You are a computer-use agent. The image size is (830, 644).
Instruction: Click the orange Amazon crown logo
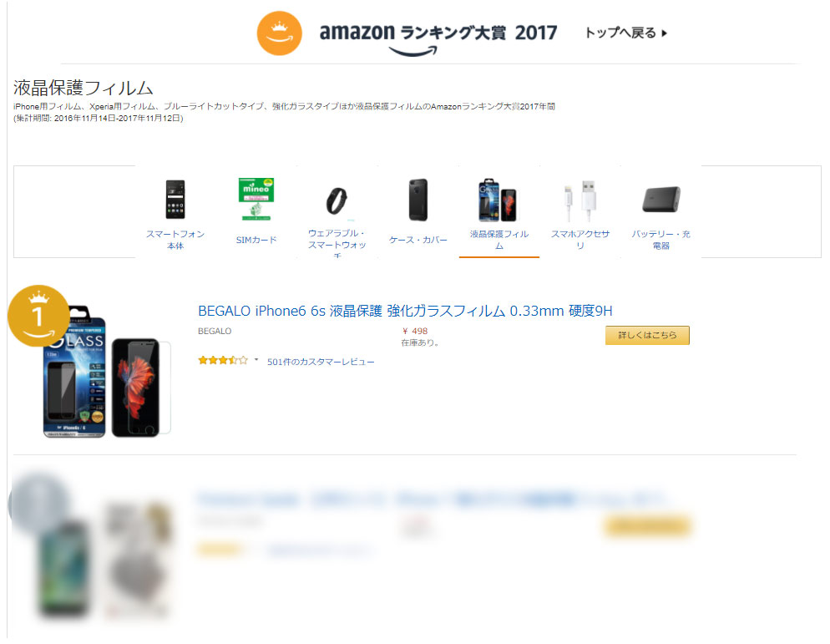pyautogui.click(x=280, y=33)
